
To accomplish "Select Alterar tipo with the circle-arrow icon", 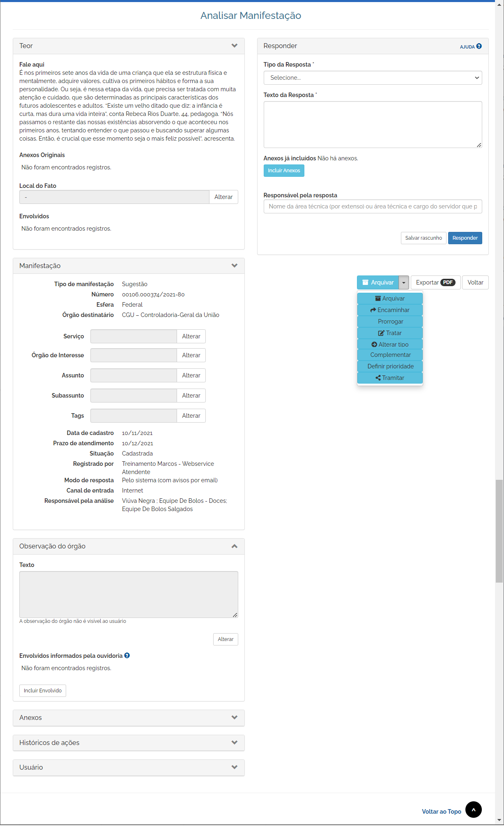I will (390, 345).
